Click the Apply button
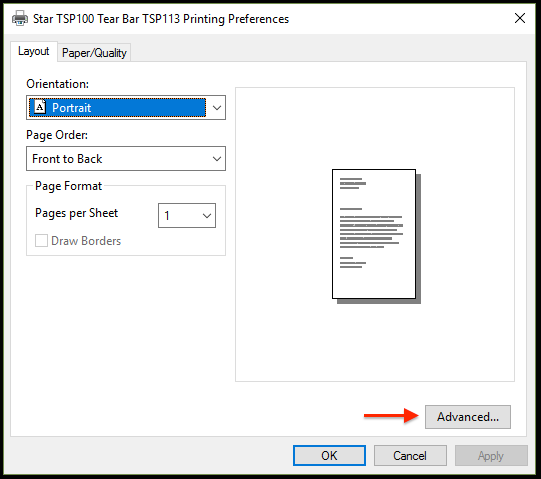541x479 pixels. (491, 456)
